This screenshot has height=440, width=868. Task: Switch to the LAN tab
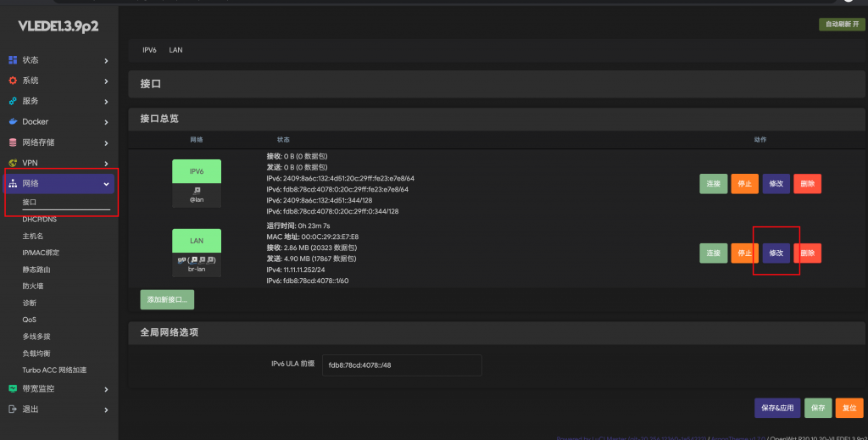(x=175, y=50)
